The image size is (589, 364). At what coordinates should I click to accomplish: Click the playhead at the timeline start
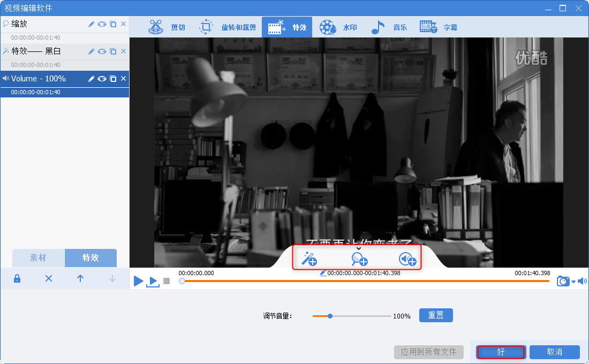[x=182, y=281]
